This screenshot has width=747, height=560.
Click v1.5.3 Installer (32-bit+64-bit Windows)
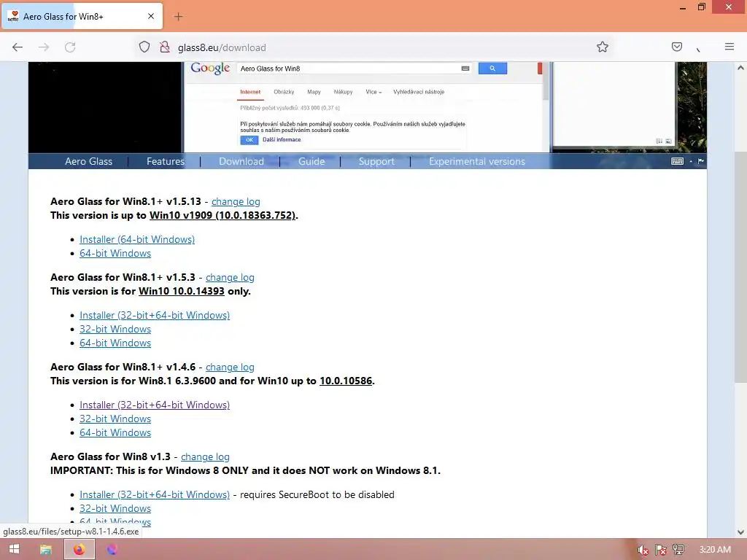point(155,315)
